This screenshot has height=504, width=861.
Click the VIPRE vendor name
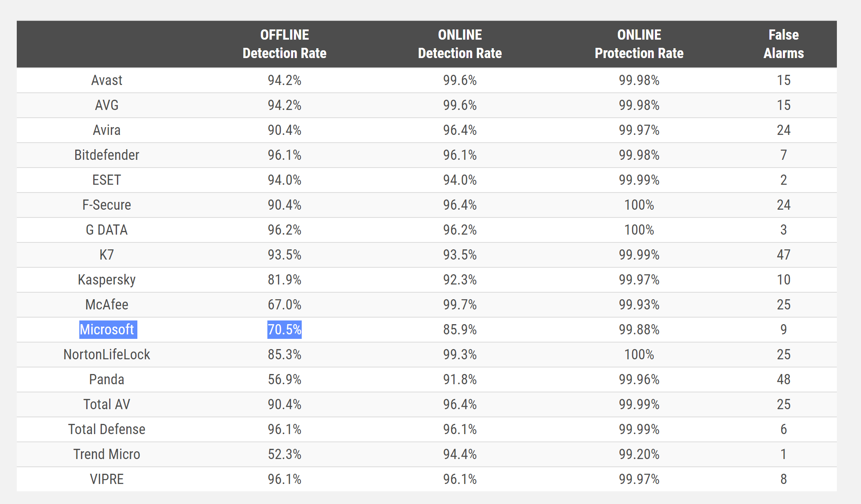pyautogui.click(x=107, y=479)
